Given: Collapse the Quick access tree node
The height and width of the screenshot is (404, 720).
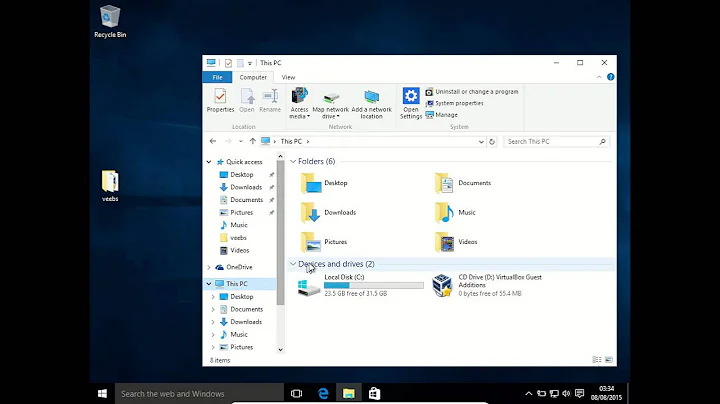Looking at the screenshot, I should tap(209, 162).
